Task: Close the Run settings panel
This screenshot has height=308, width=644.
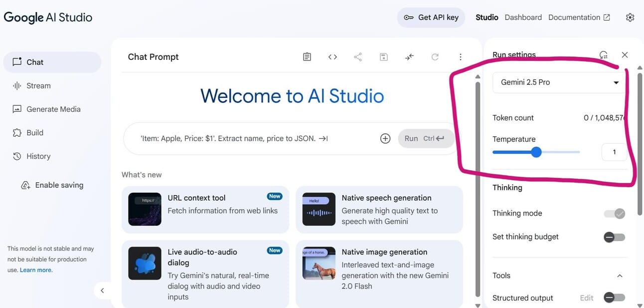Action: [x=625, y=55]
